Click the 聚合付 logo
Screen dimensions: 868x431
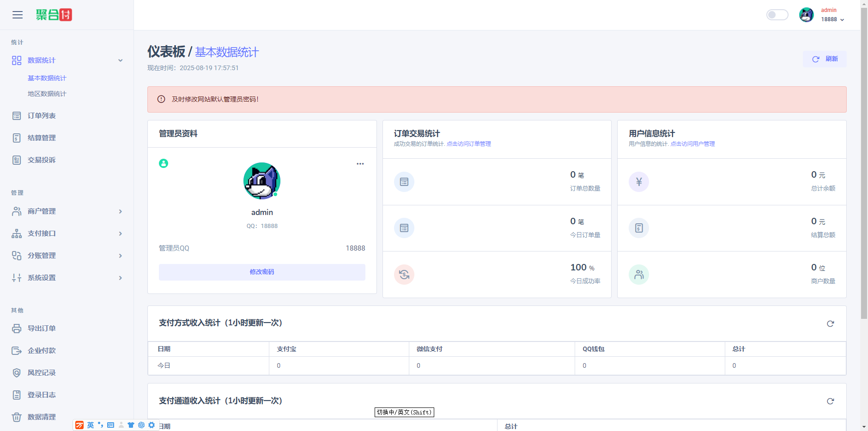[x=54, y=14]
